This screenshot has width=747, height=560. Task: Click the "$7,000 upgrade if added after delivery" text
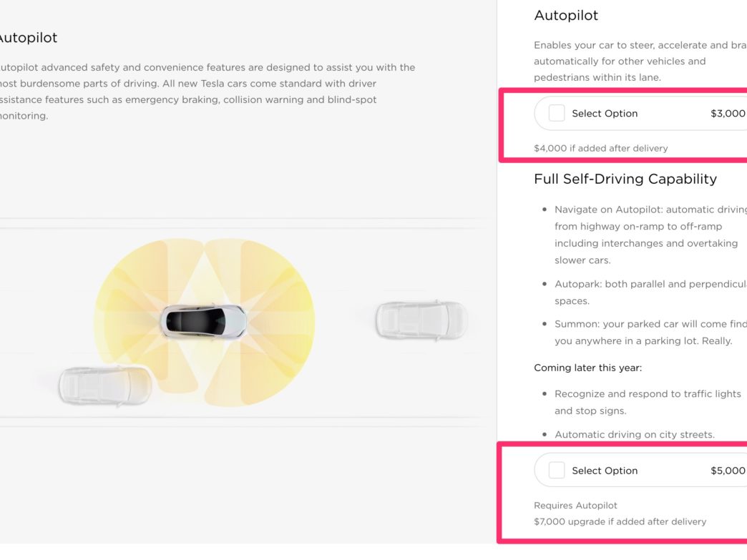click(x=620, y=521)
